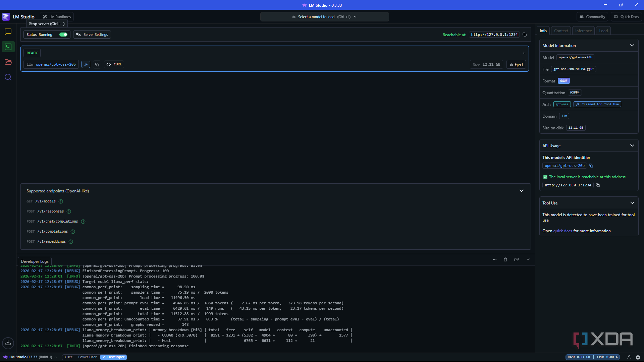Open Server Settings
The width and height of the screenshot is (644, 362).
(x=92, y=35)
